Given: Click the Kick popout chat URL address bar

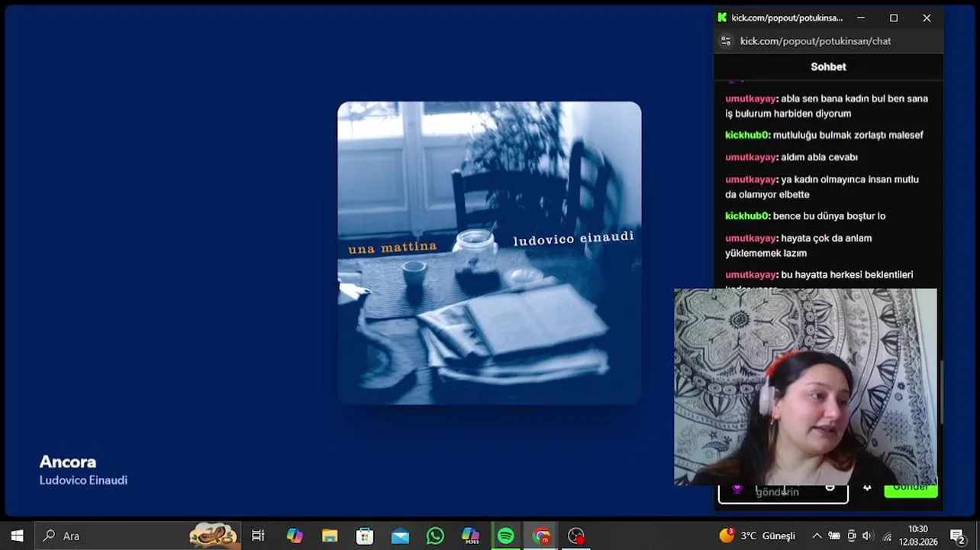Looking at the screenshot, I should [x=815, y=41].
